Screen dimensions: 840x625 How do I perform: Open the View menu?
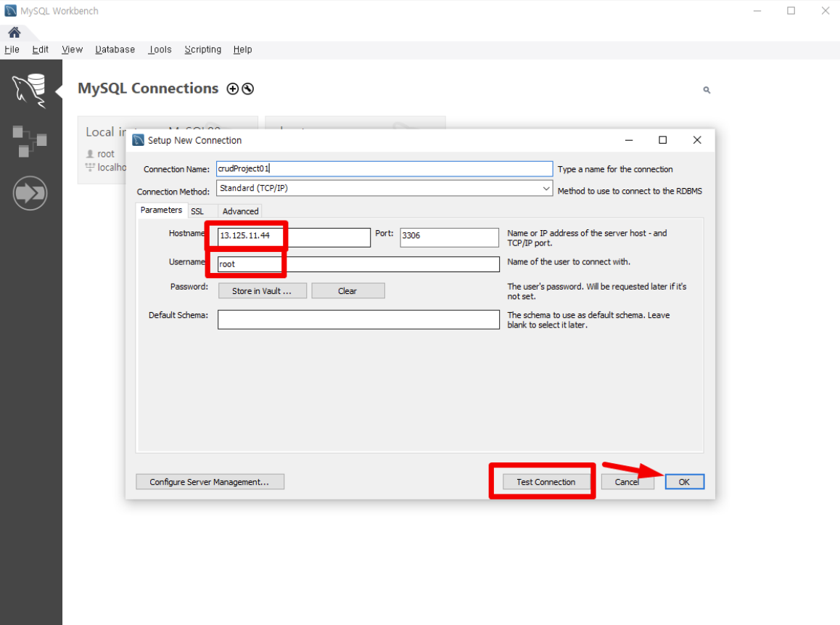[x=72, y=49]
